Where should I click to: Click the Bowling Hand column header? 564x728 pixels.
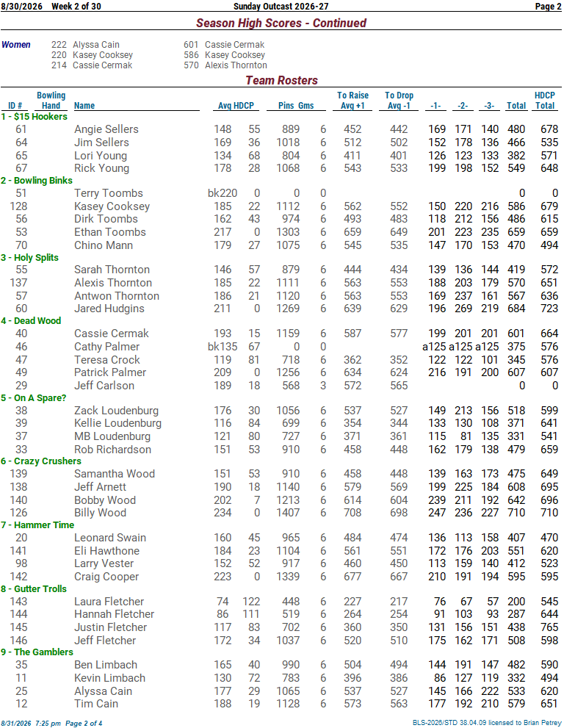coord(51,101)
